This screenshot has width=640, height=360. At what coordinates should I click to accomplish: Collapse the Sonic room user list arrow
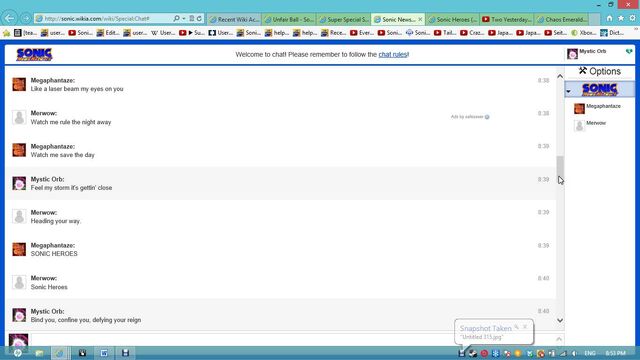(x=569, y=91)
